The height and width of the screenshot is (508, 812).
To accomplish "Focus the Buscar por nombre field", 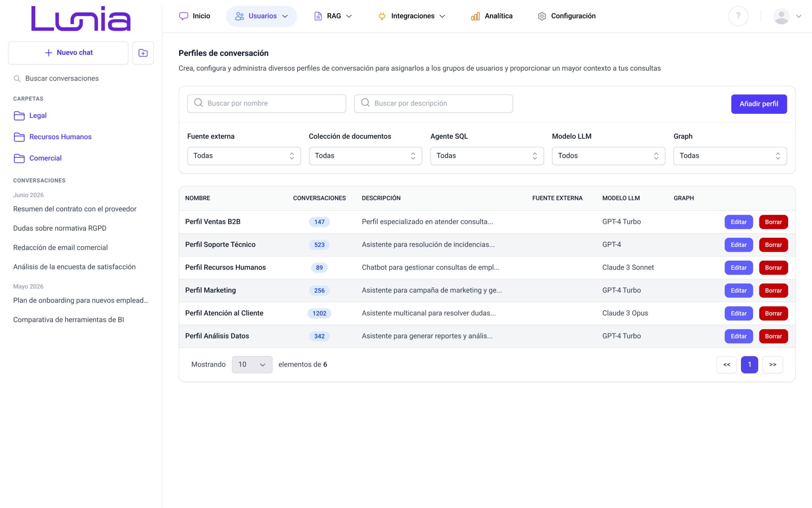I will tap(266, 104).
